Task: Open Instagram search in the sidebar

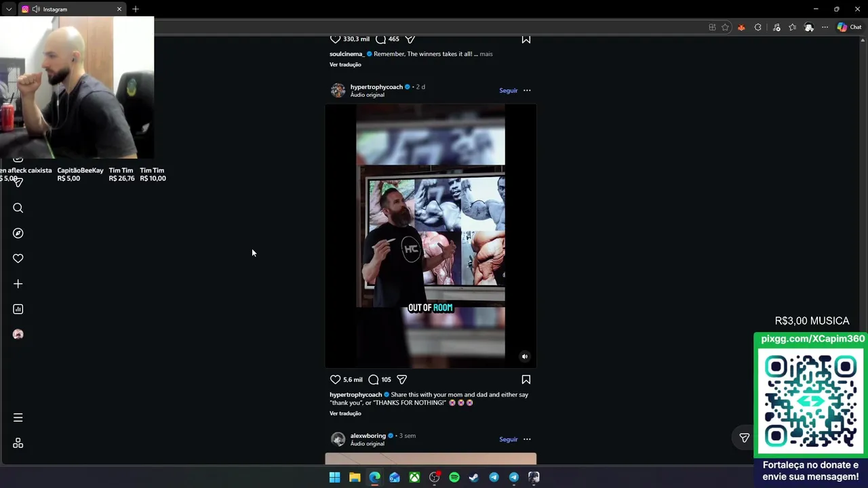Action: [18, 208]
